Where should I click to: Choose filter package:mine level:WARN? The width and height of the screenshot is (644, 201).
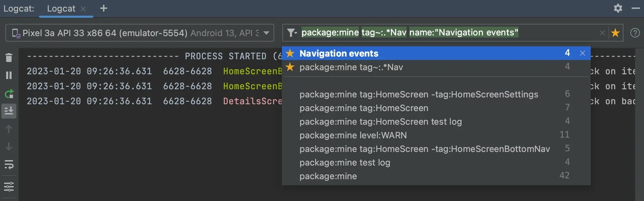(x=436, y=135)
